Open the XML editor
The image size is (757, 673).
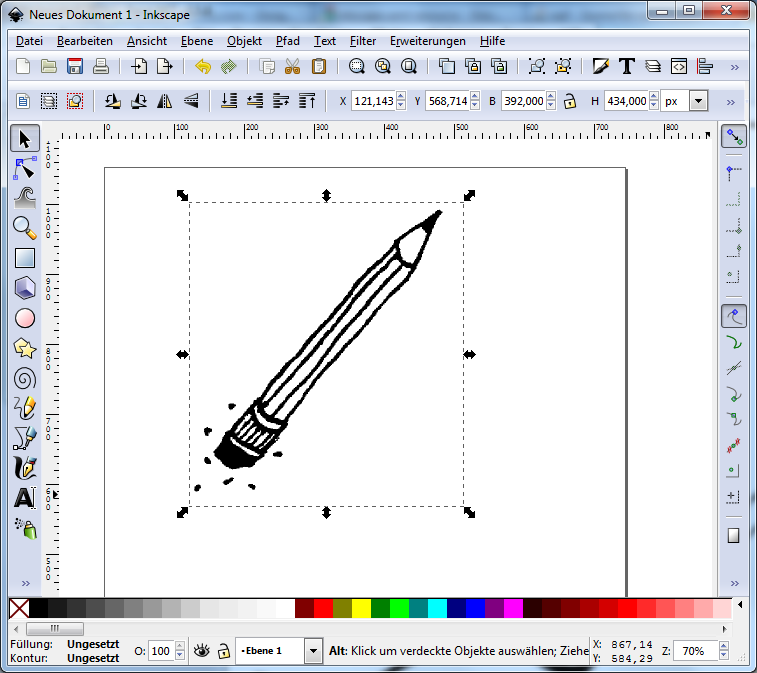click(679, 66)
